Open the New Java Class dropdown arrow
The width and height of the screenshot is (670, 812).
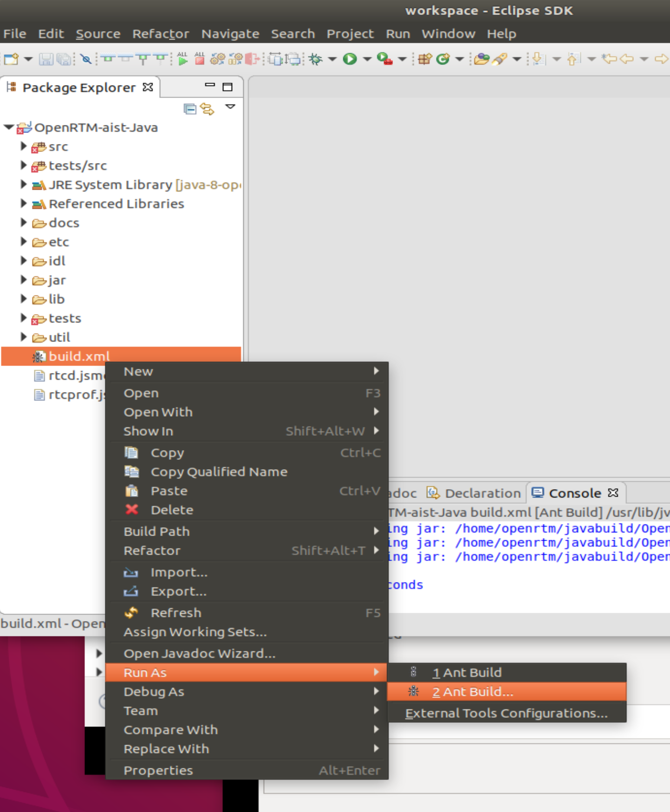point(460,59)
